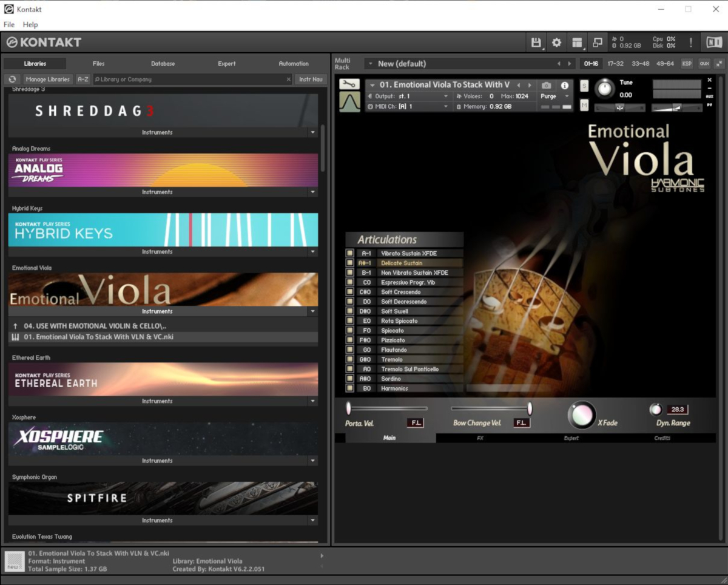Expand Ethereal Earth Instruments dropdown
The height and width of the screenshot is (585, 728).
[x=313, y=401]
